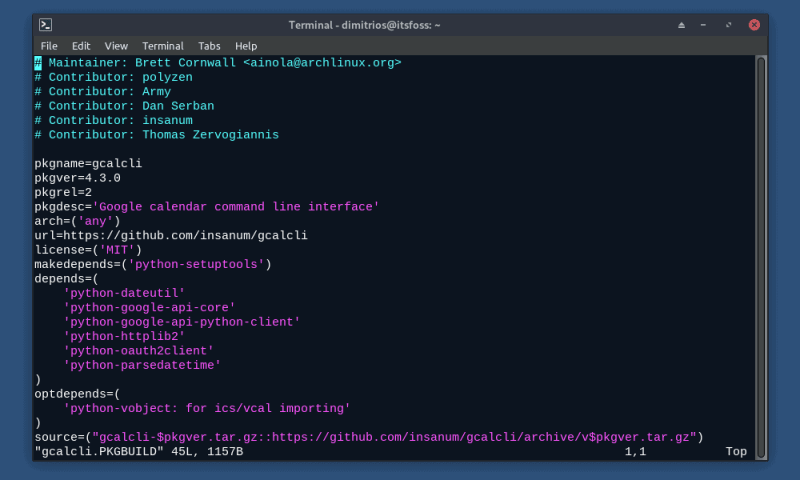Open the Terminal menu
Screen dimensions: 800x480
(163, 46)
